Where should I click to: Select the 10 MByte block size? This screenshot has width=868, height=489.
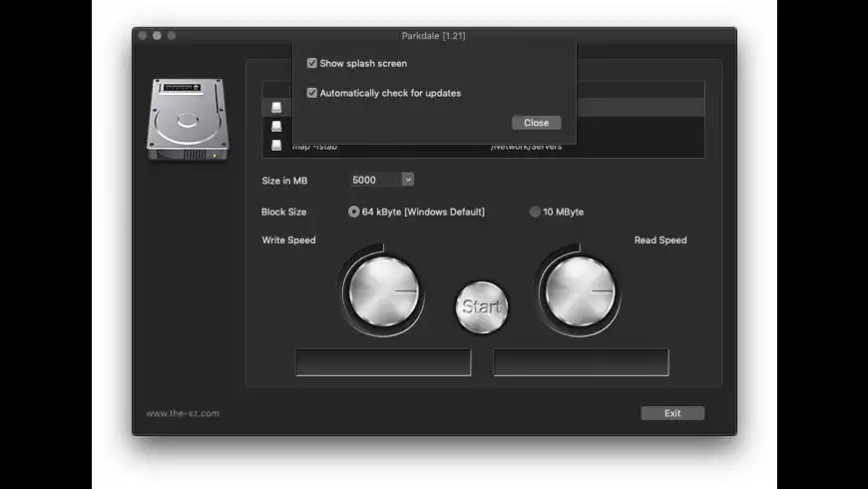[x=534, y=212]
